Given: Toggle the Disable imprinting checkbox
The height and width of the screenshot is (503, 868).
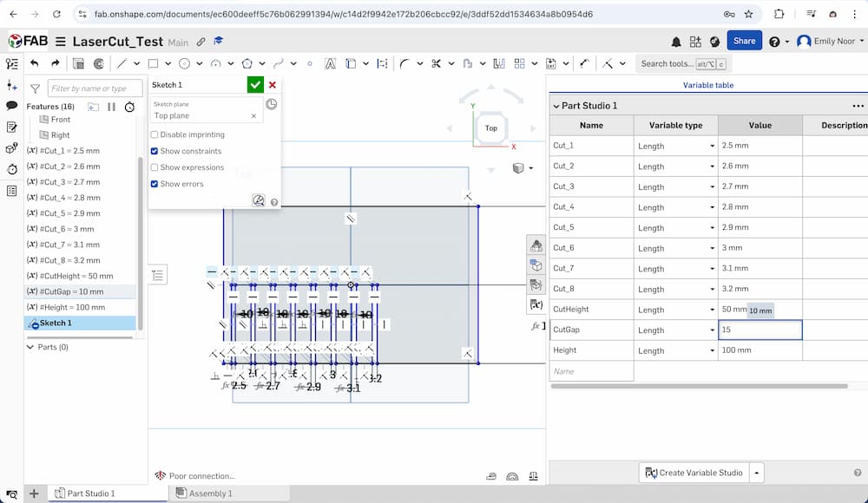Looking at the screenshot, I should point(155,134).
